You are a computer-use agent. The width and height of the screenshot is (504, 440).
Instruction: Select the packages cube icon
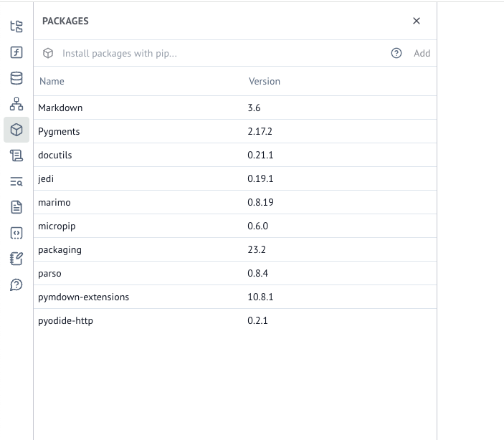16,130
